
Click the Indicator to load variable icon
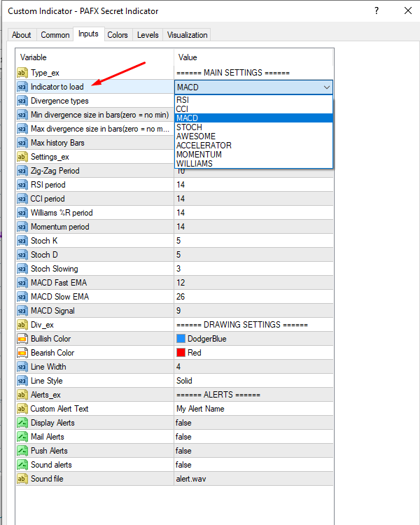point(22,87)
